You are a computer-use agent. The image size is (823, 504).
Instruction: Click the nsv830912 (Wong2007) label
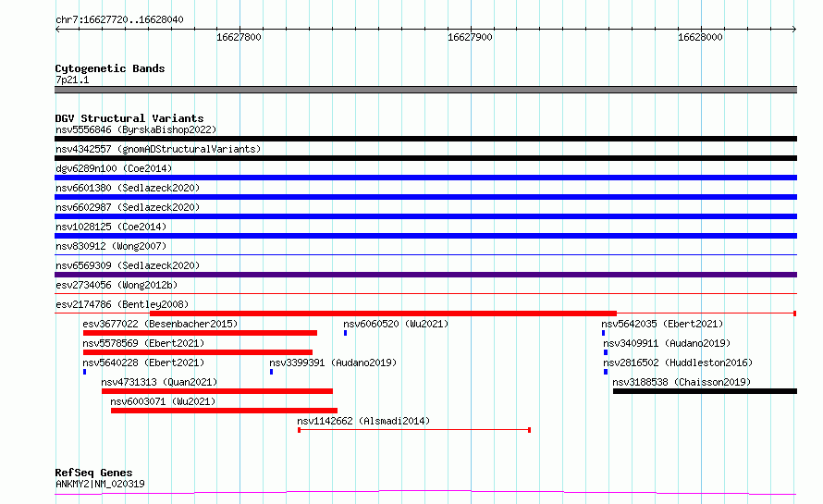pyautogui.click(x=111, y=246)
